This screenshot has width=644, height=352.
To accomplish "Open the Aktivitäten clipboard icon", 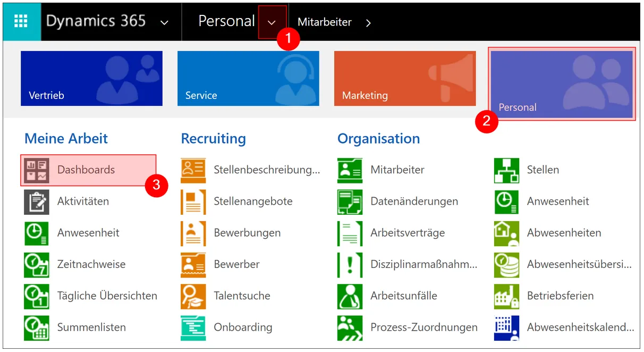I will [37, 202].
